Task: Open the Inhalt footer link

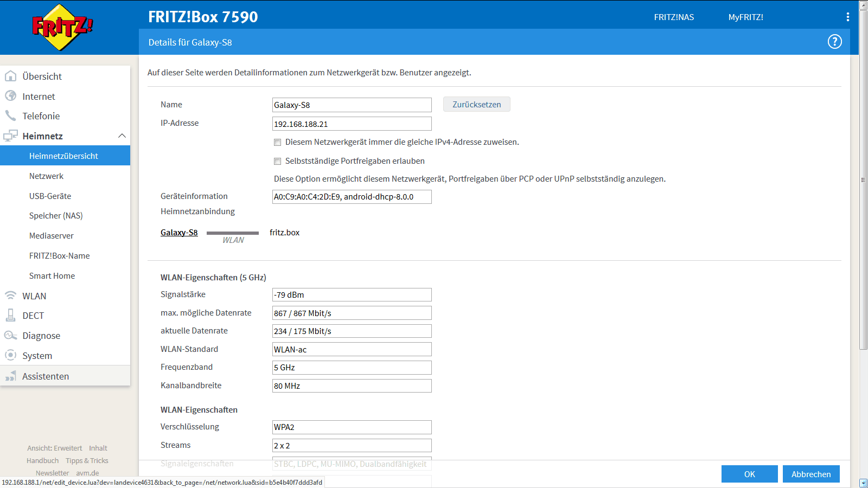Action: [x=98, y=448]
